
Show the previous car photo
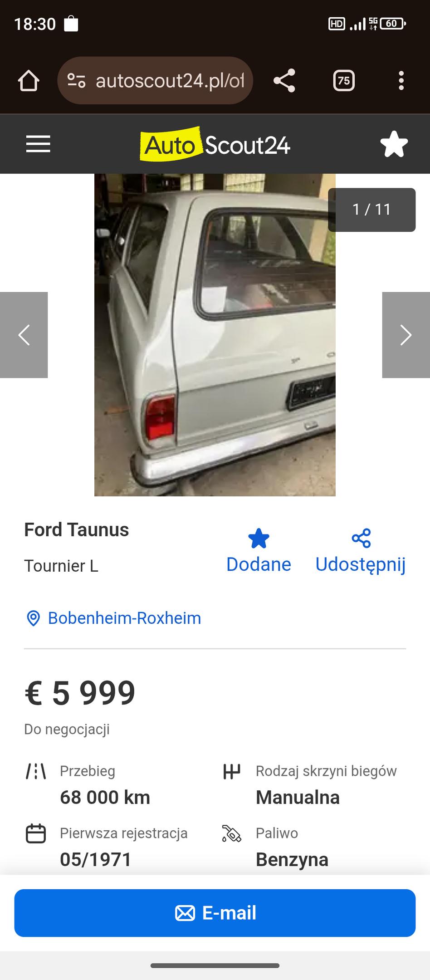[x=24, y=335]
